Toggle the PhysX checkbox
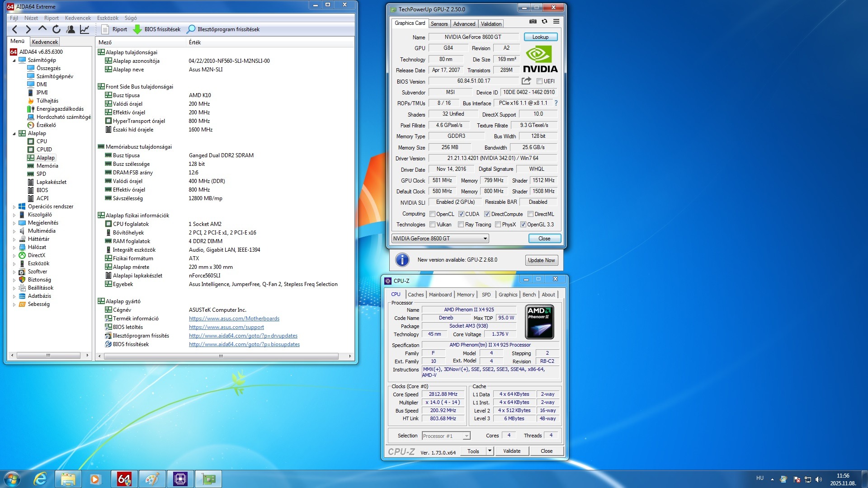Image resolution: width=868 pixels, height=488 pixels. [x=498, y=225]
